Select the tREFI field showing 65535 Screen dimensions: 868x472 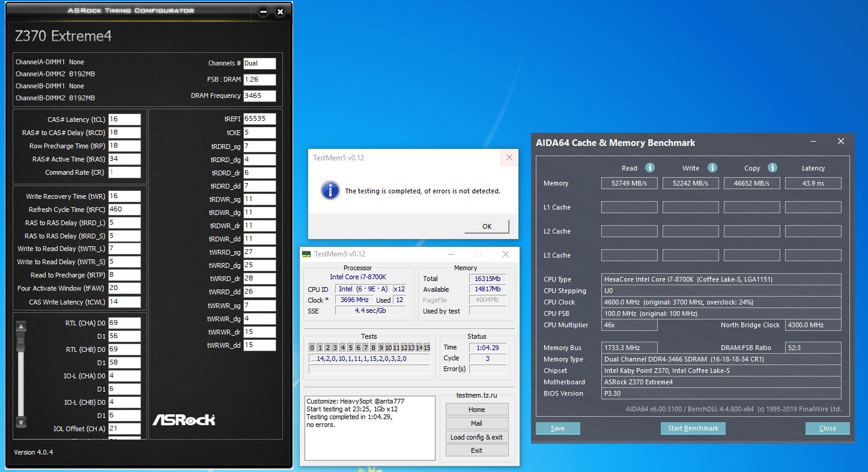pyautogui.click(x=259, y=119)
